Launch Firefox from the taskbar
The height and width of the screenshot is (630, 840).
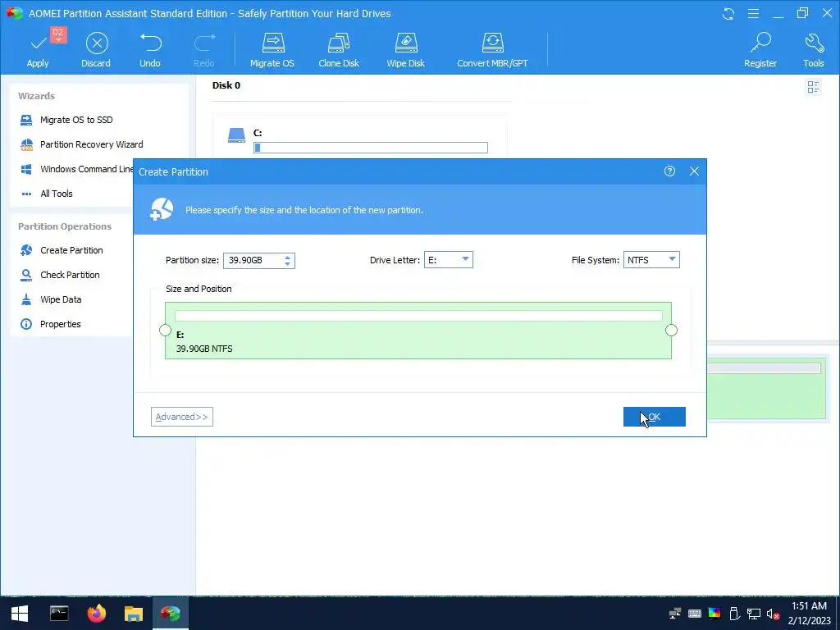(x=97, y=614)
